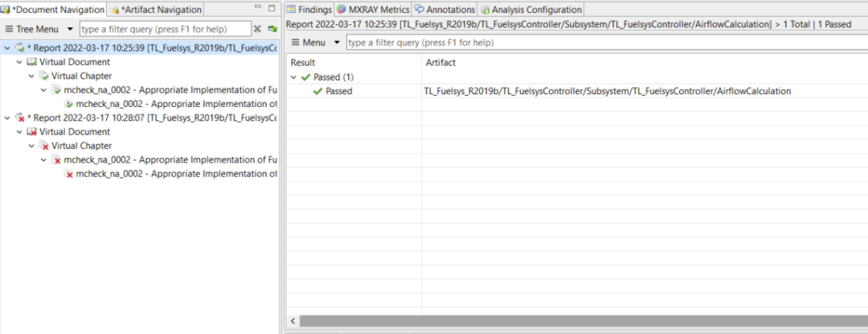Click the Artifact Navigation tab icon
The image size is (868, 334).
(x=115, y=10)
